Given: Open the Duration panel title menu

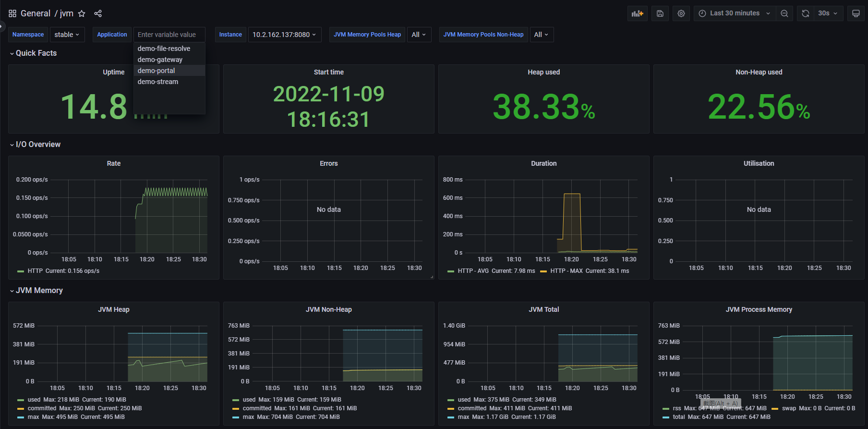Looking at the screenshot, I should click(x=544, y=163).
